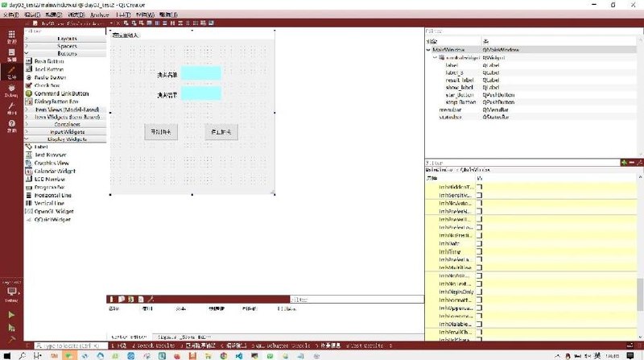Click the Push Button widget icon
This screenshot has height=360, width=644.
tap(29, 61)
